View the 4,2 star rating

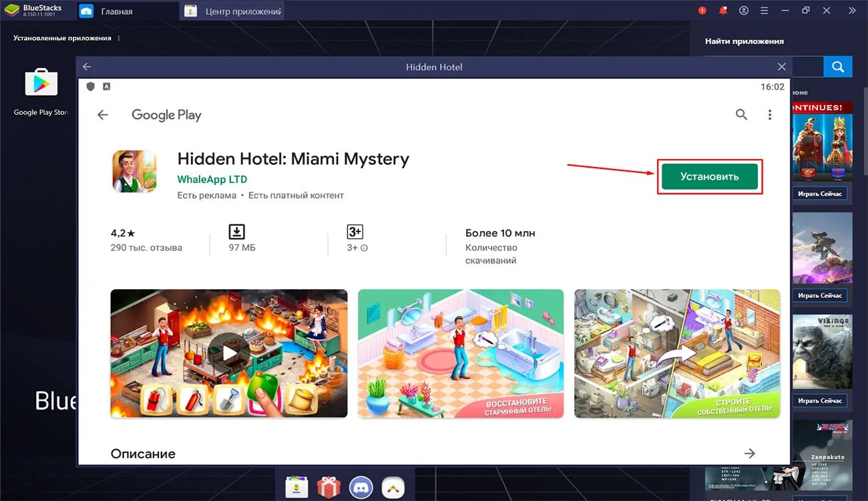(123, 233)
